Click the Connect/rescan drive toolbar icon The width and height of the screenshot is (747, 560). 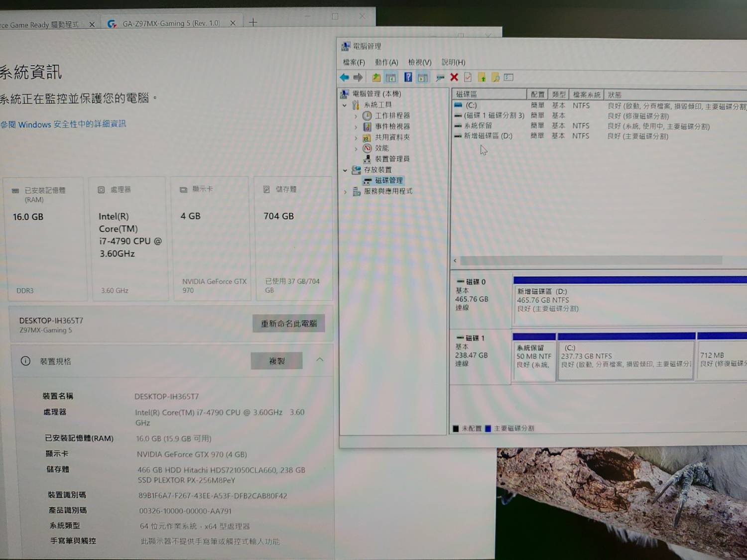pos(440,77)
